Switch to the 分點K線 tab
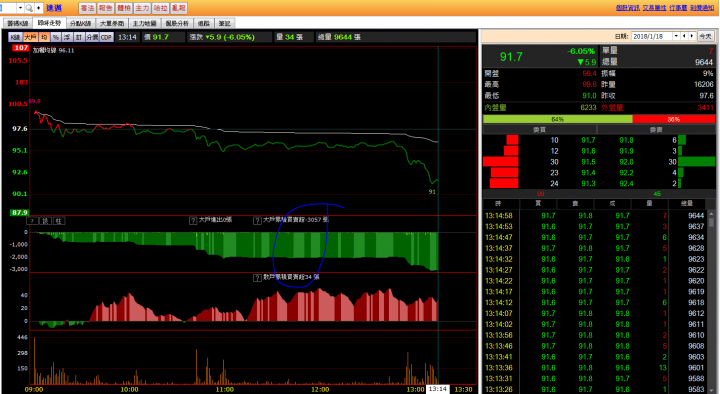 (x=80, y=23)
